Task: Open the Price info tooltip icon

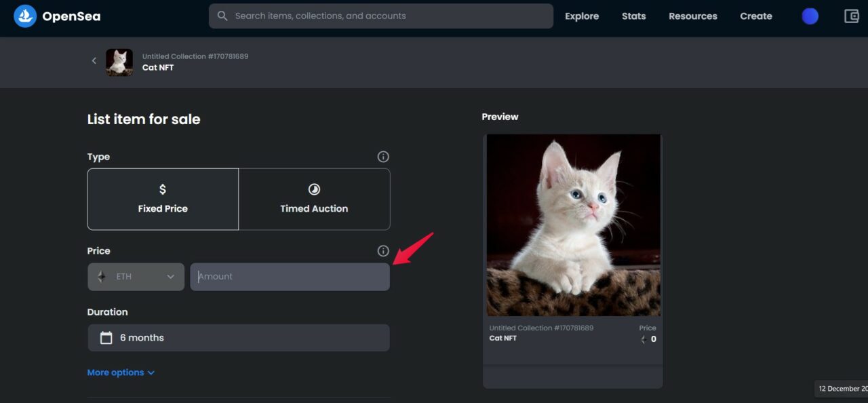Action: click(383, 250)
